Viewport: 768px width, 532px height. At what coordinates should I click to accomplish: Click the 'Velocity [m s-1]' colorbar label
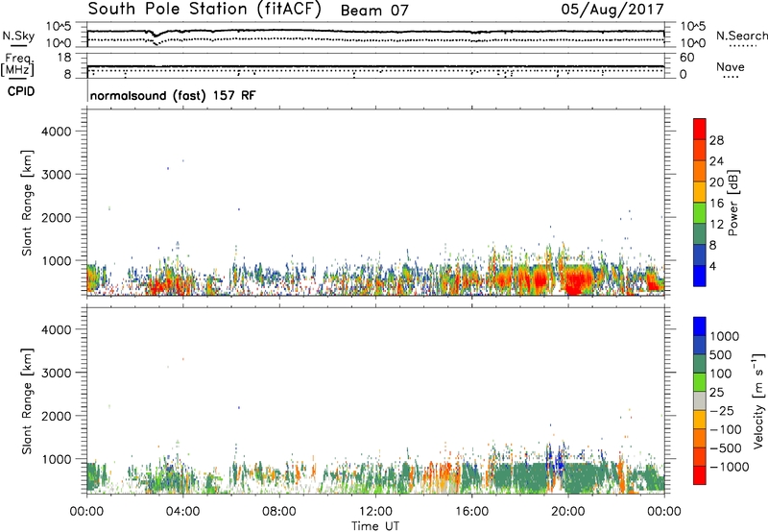[758, 400]
